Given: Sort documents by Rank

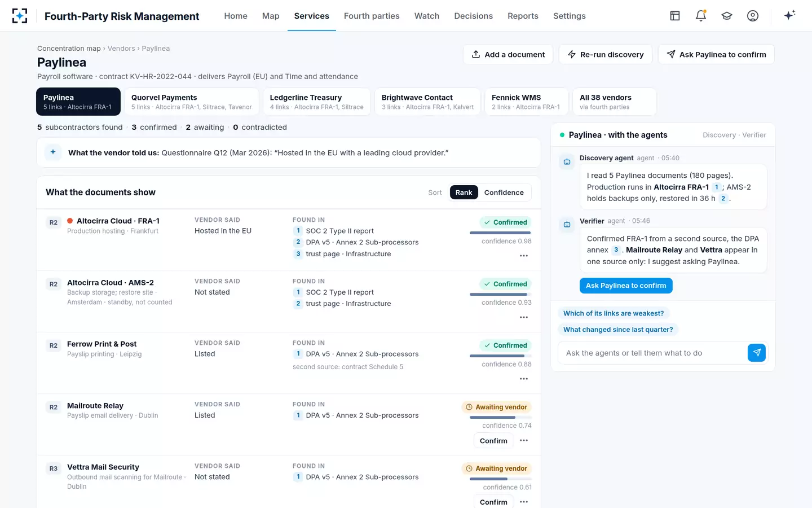Looking at the screenshot, I should tap(464, 192).
